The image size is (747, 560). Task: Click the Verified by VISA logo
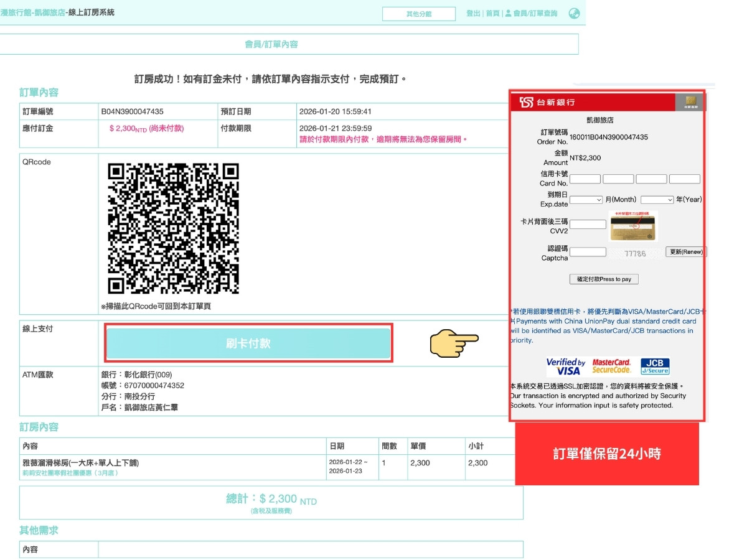point(567,366)
